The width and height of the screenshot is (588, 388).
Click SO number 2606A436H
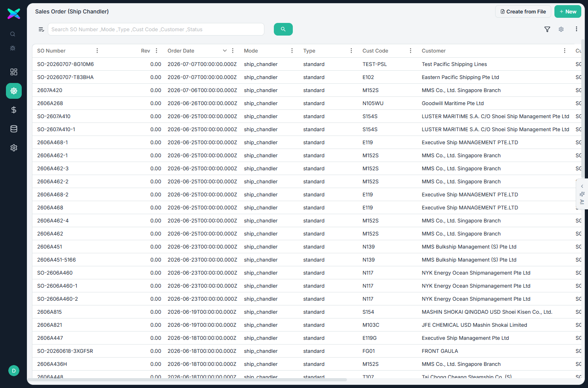tap(52, 364)
